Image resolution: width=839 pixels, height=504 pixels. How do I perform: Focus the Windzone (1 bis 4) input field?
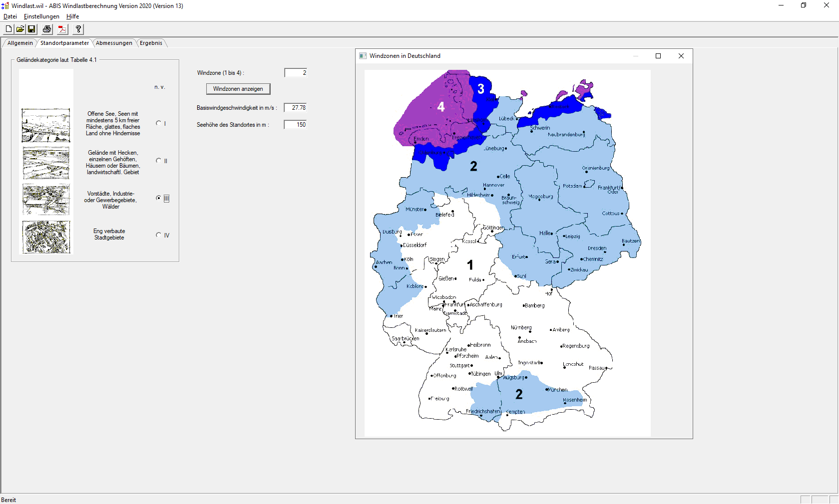point(296,73)
